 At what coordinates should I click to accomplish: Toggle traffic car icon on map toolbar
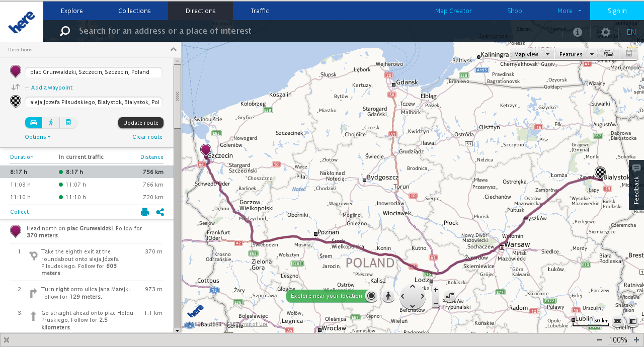[x=609, y=54]
